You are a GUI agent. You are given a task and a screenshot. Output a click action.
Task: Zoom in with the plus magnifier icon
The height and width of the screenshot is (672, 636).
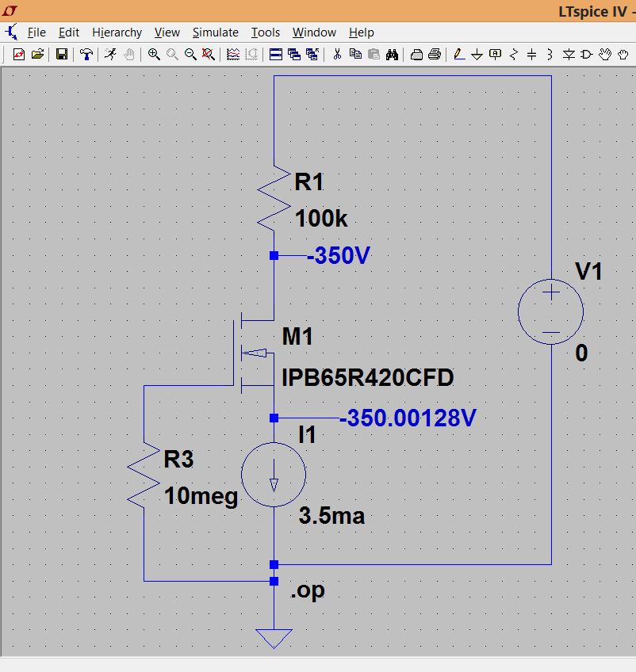pyautogui.click(x=154, y=55)
